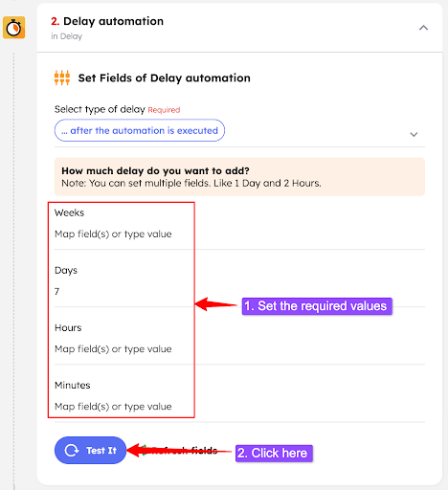
Task: Click the Refresh fields link
Action: (184, 451)
